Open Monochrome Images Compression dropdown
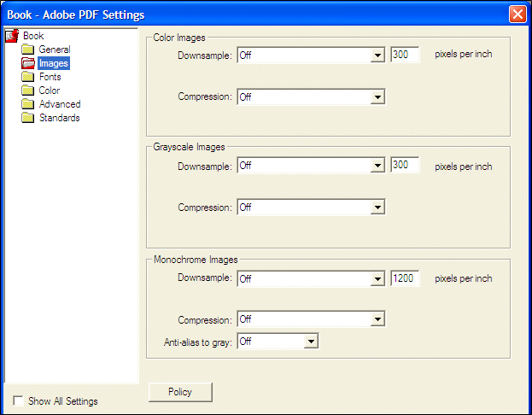 pos(311,319)
